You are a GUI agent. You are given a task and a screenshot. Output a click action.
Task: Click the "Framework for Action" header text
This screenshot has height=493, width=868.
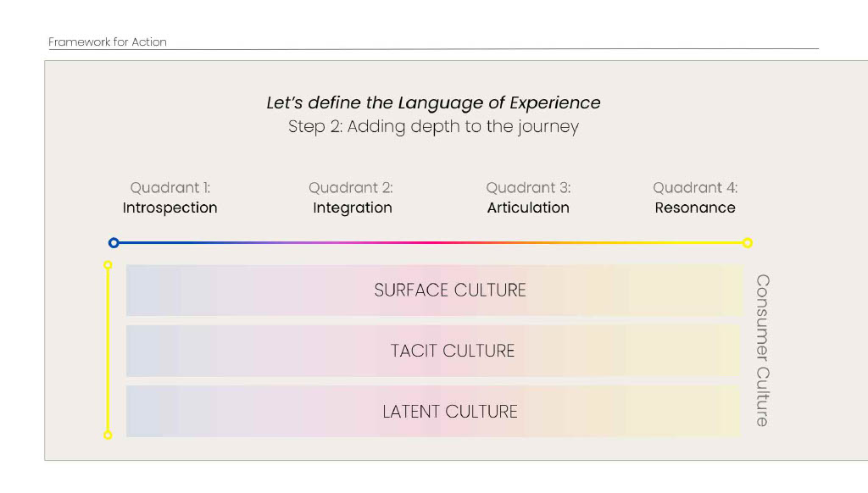click(108, 42)
